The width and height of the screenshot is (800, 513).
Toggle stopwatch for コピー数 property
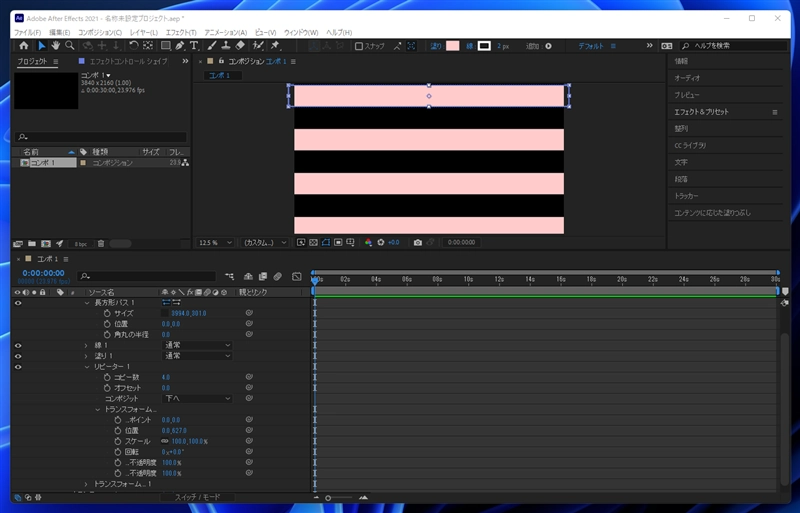[107, 377]
